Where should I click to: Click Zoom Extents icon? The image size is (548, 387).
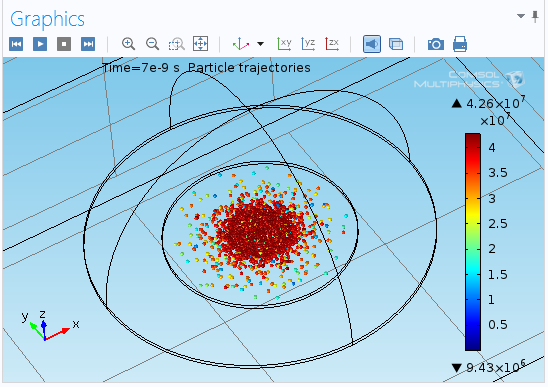tap(201, 44)
